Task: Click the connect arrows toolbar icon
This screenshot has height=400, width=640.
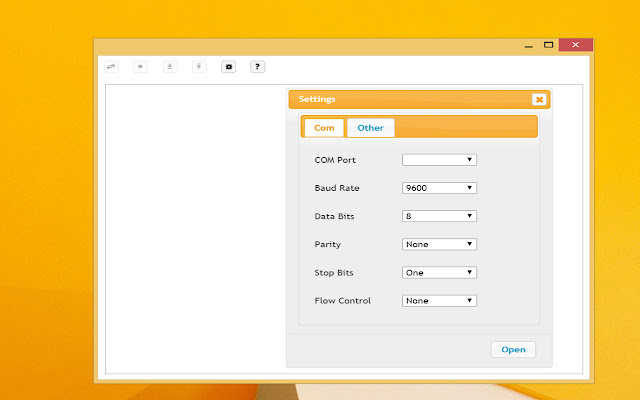Action: coord(111,67)
